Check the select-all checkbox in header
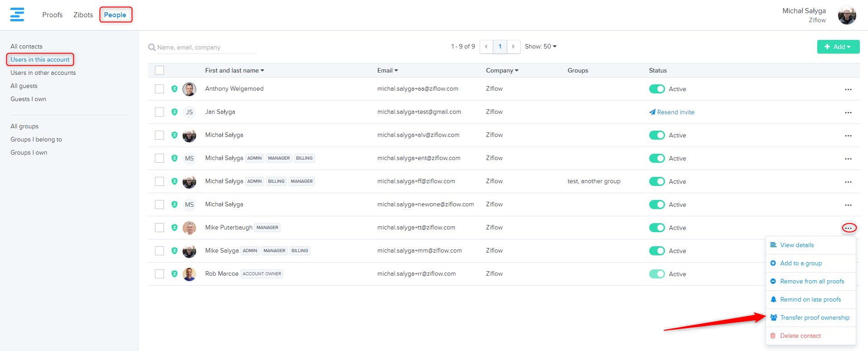Viewport: 868px width, 351px height. click(x=159, y=70)
